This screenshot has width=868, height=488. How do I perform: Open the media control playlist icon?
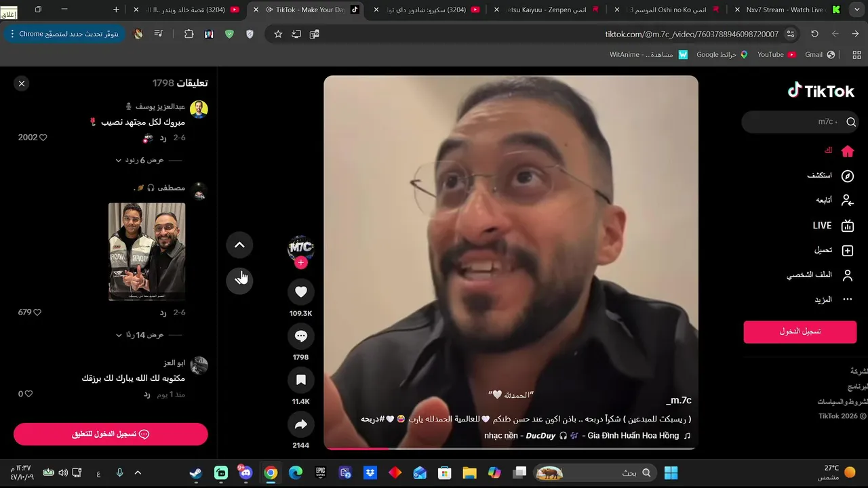159,34
